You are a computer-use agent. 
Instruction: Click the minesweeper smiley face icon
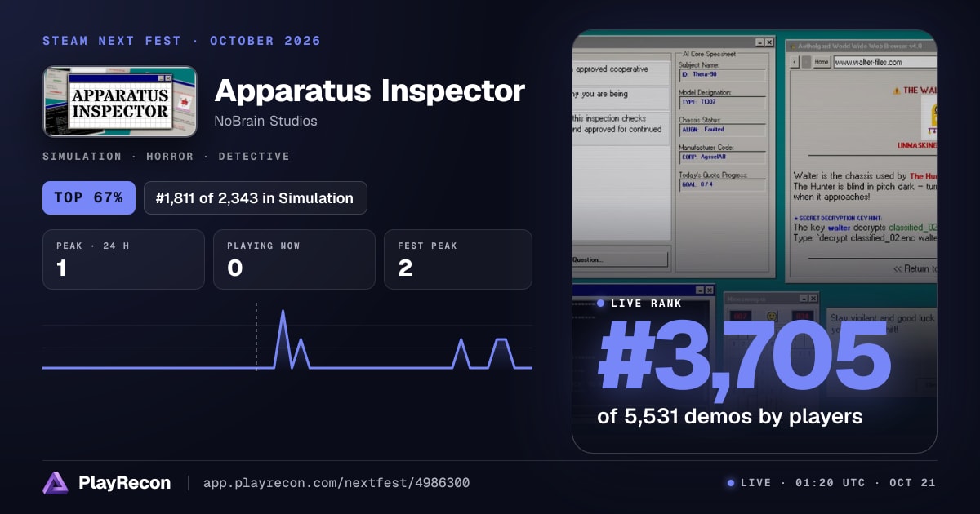[x=772, y=316]
